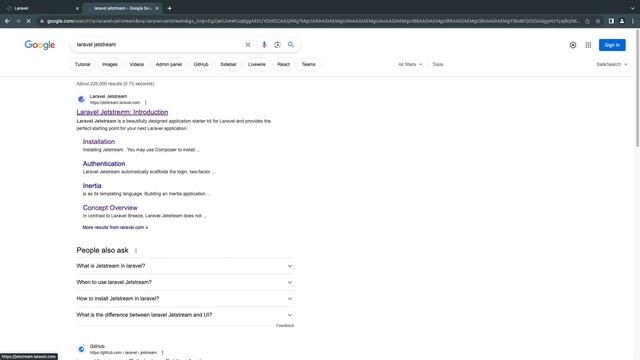Screen dimensions: 640x360
Task: Open the tab search chevron
Action: (632, 8)
